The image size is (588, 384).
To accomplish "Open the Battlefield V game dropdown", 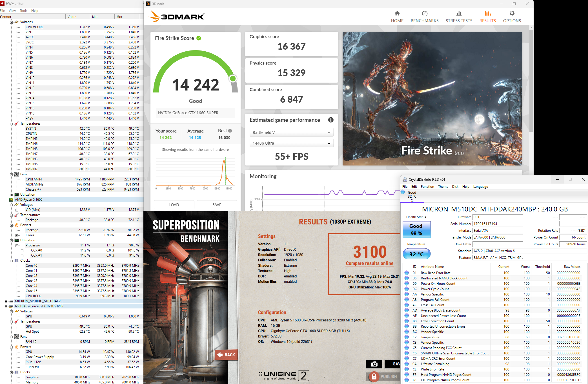I will [x=291, y=133].
